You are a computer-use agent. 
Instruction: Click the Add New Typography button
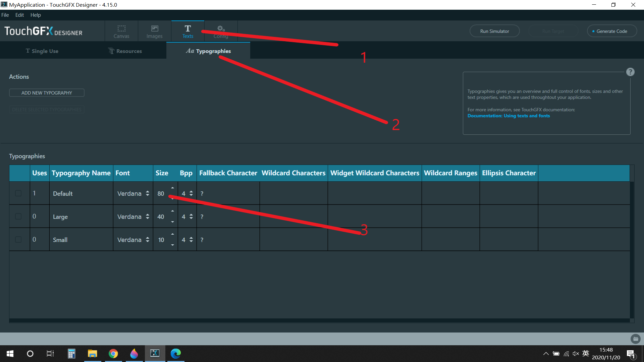point(47,93)
